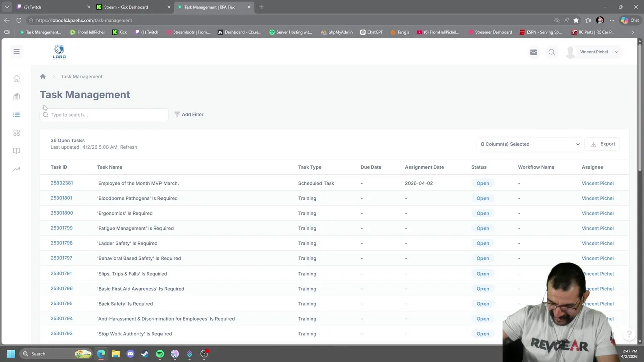This screenshot has height=362, width=644.
Task: Click Status column header
Action: [x=479, y=167]
